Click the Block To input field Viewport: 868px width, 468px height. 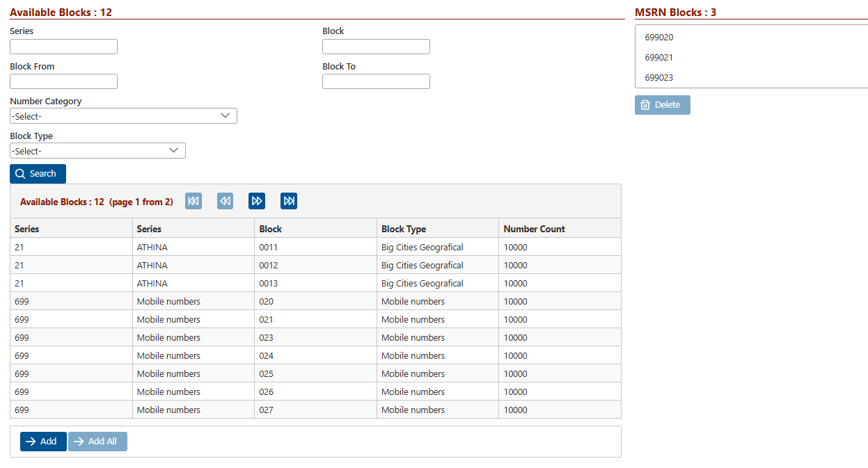[x=376, y=81]
